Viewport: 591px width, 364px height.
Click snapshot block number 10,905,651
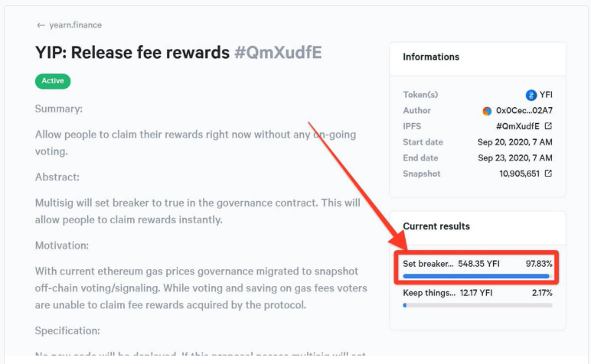[x=519, y=174]
